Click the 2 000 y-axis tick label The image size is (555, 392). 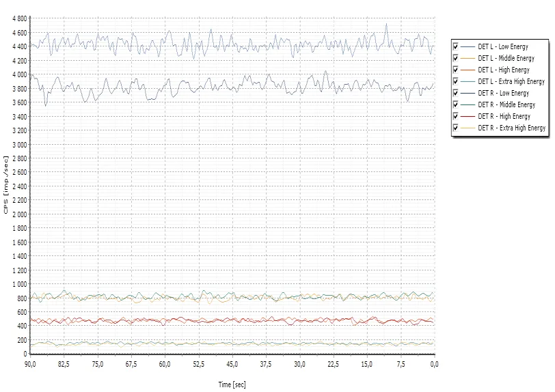click(19, 214)
